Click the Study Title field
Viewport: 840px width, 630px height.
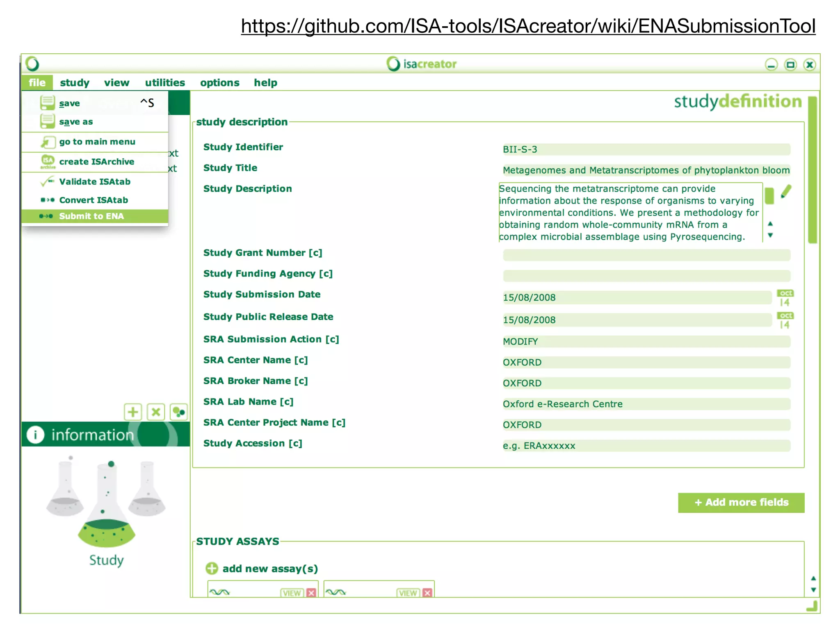646,170
